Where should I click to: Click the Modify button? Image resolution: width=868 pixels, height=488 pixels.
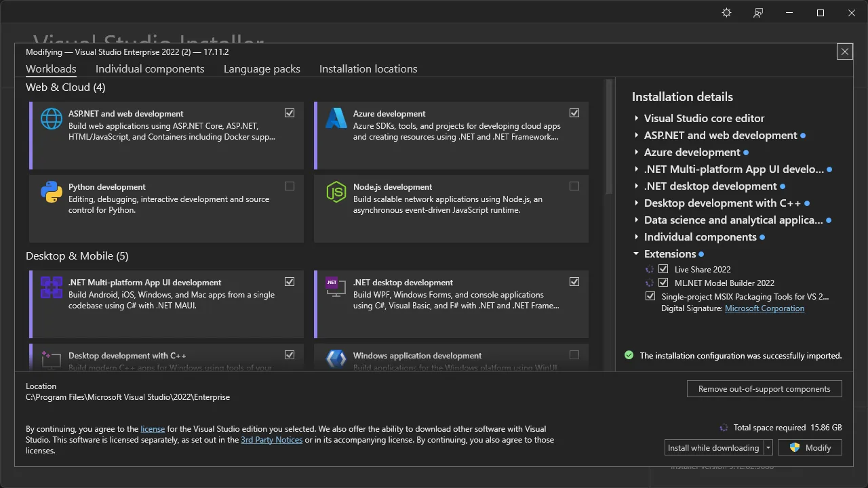(x=810, y=447)
